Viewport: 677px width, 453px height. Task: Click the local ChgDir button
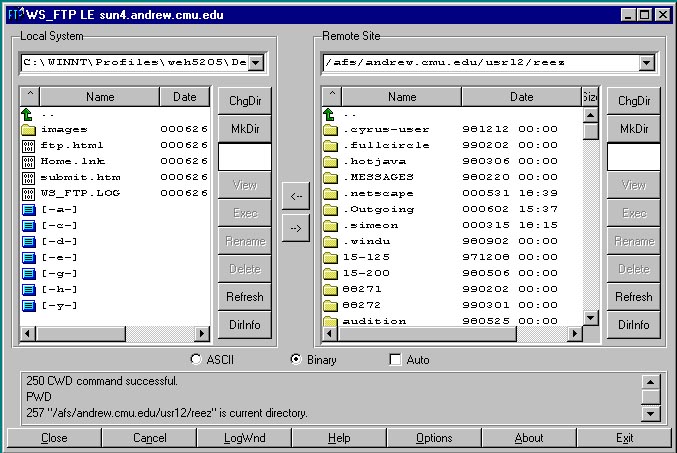(x=245, y=101)
